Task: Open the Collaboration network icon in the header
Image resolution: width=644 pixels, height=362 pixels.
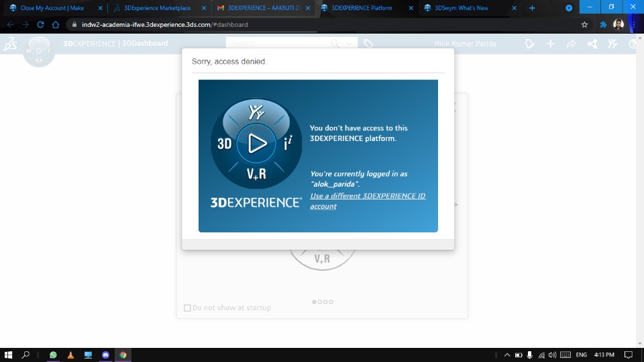Action: coord(592,44)
